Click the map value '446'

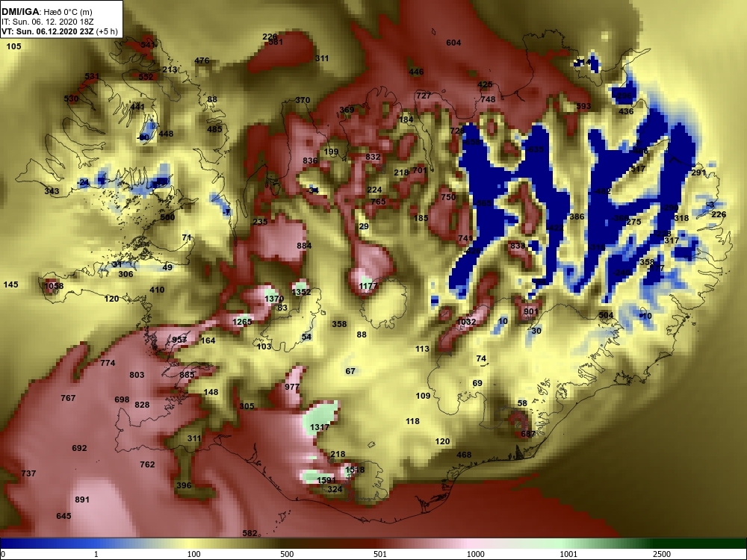click(x=416, y=72)
